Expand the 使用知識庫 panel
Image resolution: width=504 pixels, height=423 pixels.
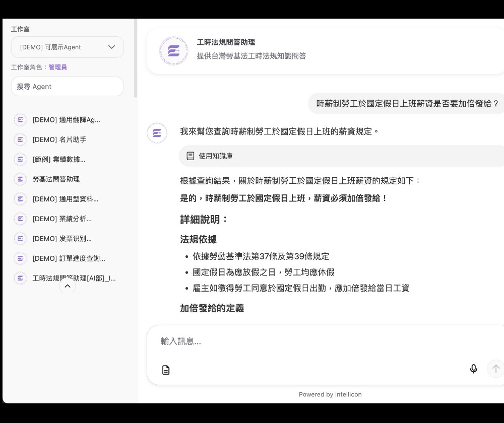[x=216, y=156]
